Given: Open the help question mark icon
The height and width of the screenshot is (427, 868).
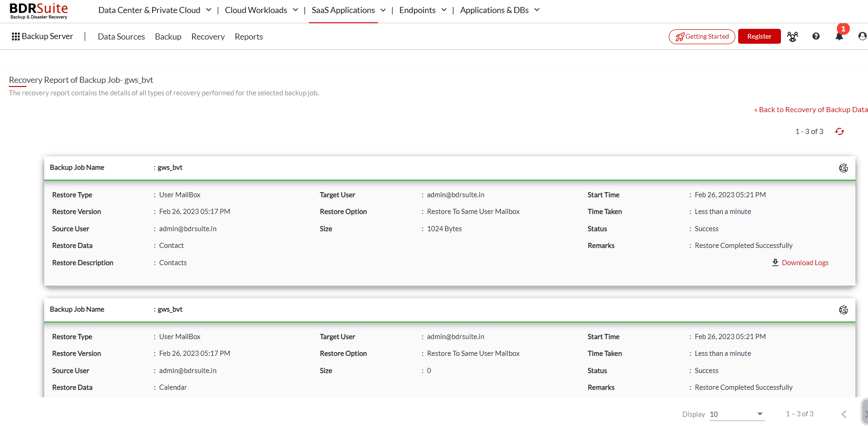Looking at the screenshot, I should pyautogui.click(x=816, y=36).
